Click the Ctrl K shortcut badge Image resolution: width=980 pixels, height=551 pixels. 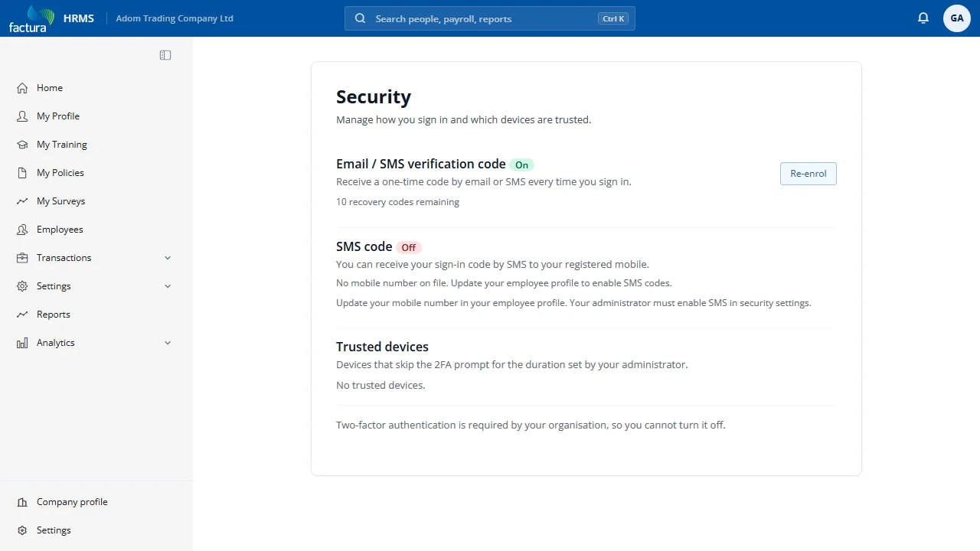613,18
